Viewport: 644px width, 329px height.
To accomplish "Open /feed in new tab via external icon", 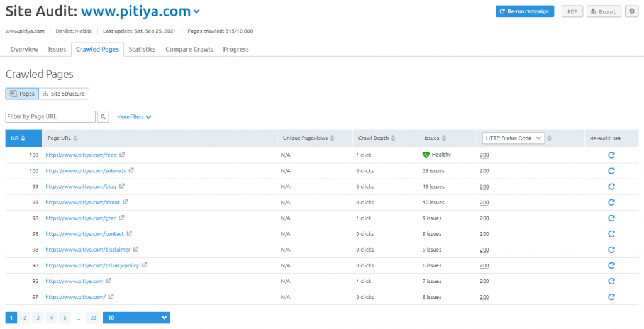I will 122,155.
